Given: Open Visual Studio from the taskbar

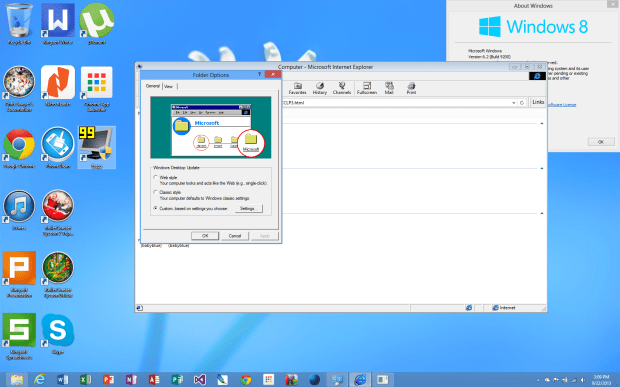Looking at the screenshot, I should click(x=200, y=379).
